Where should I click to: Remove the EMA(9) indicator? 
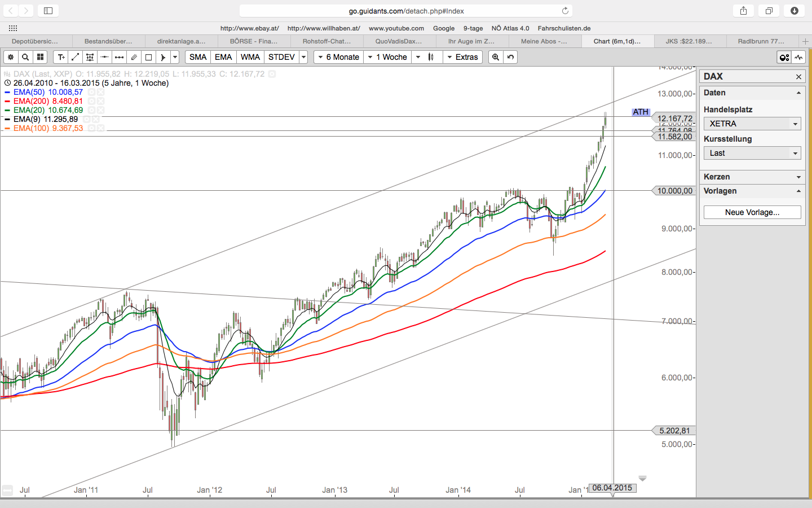pos(96,119)
